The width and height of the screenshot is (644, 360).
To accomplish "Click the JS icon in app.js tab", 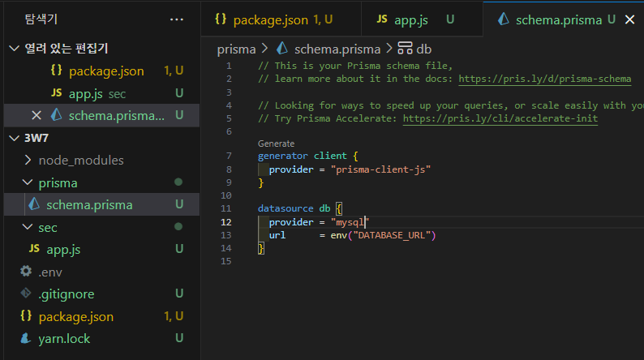I will [x=382, y=19].
